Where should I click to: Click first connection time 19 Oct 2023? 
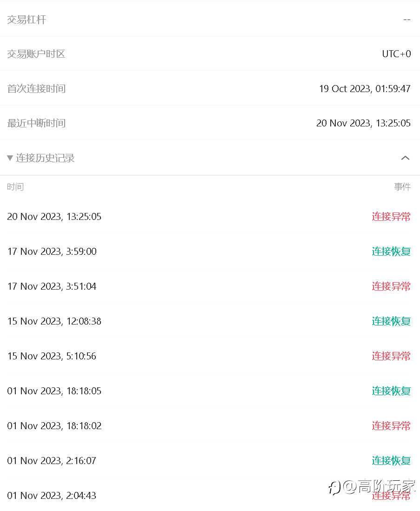point(365,89)
